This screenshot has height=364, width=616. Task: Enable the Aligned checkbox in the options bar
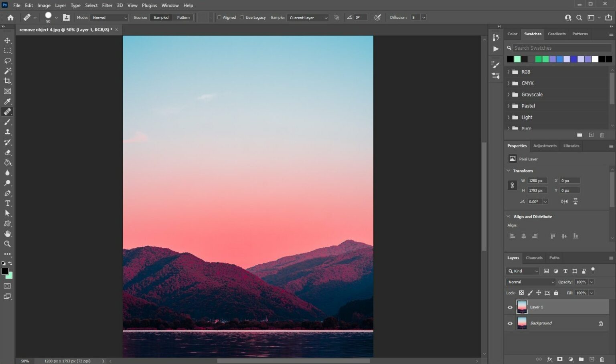pos(219,17)
